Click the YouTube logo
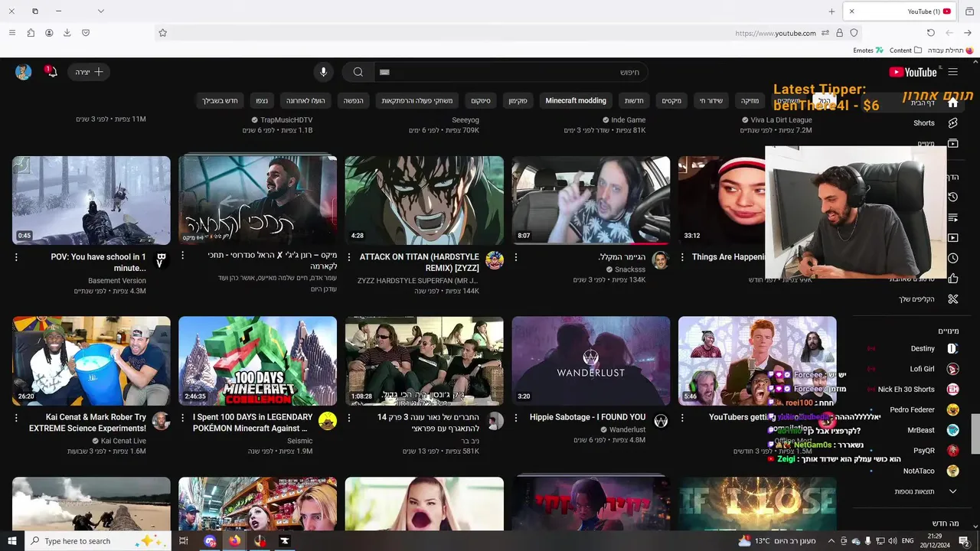 [913, 72]
